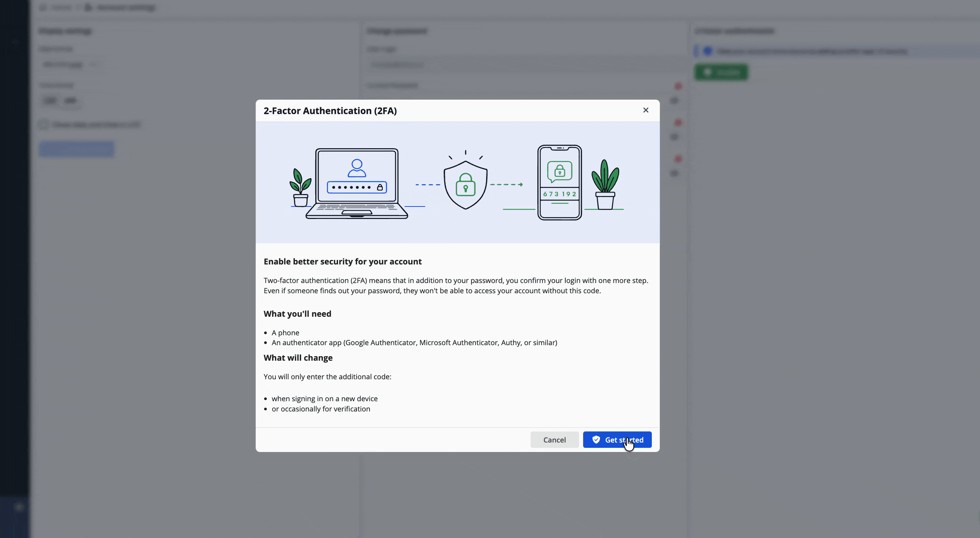Click the 2-Factor Authentication (2FA) title
Image resolution: width=980 pixels, height=538 pixels.
[x=330, y=111]
